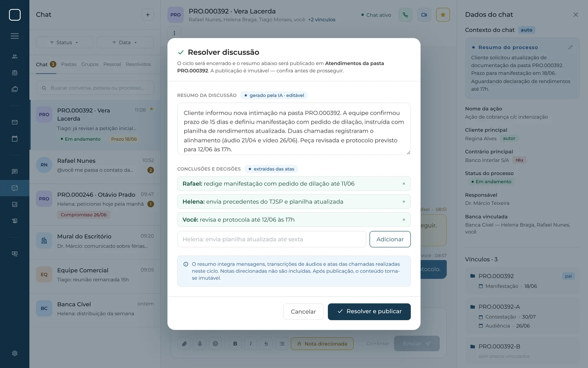Remove the Helena decision item
This screenshot has width=588, height=368.
coord(404,202)
